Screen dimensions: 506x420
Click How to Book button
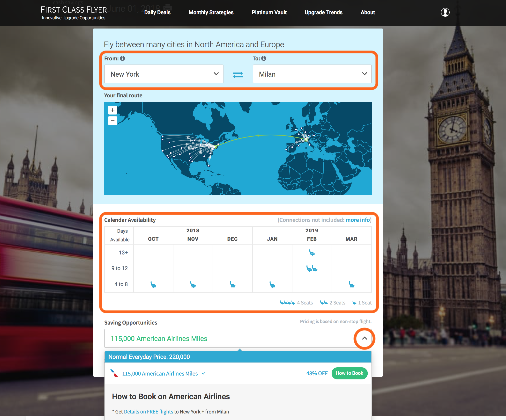click(x=349, y=373)
